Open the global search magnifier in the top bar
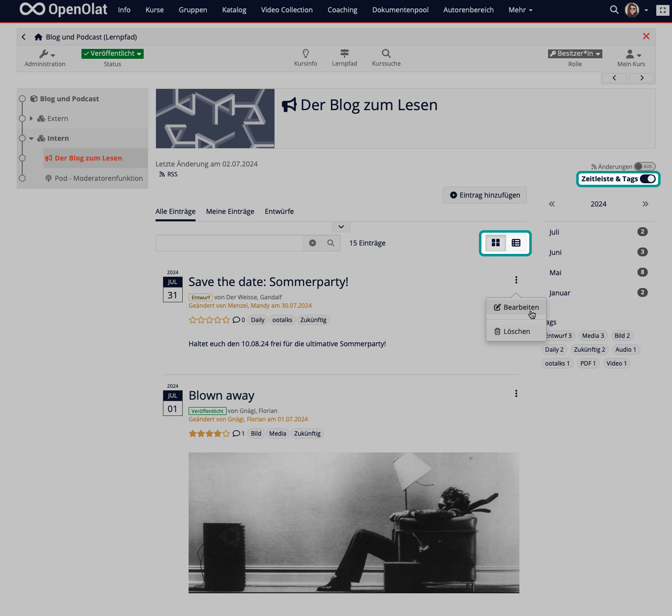The width and height of the screenshot is (672, 616). click(x=614, y=9)
